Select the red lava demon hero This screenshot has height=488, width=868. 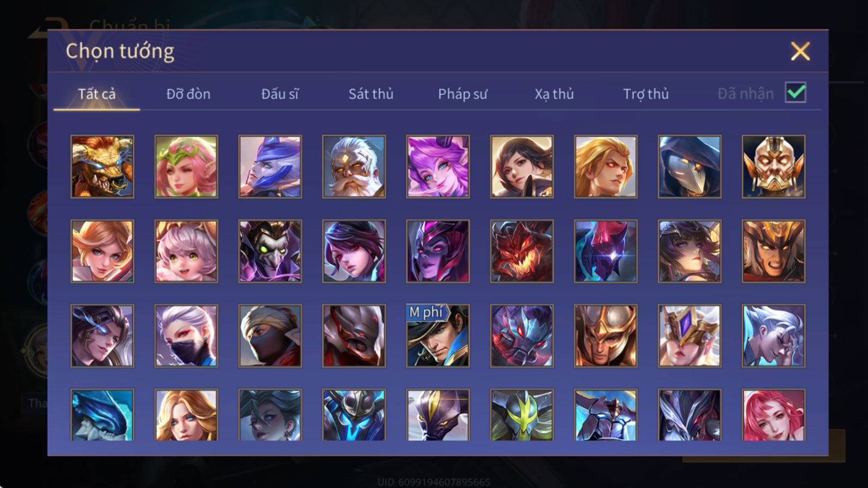click(x=522, y=251)
